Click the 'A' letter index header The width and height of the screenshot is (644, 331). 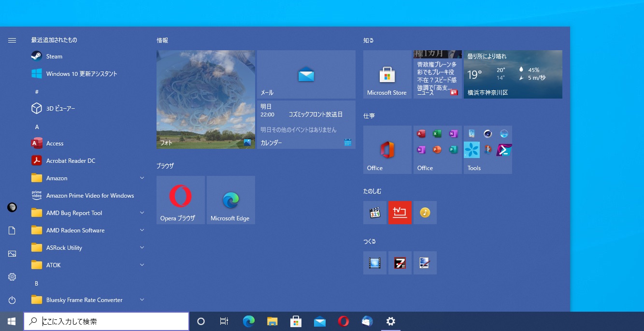coord(37,127)
